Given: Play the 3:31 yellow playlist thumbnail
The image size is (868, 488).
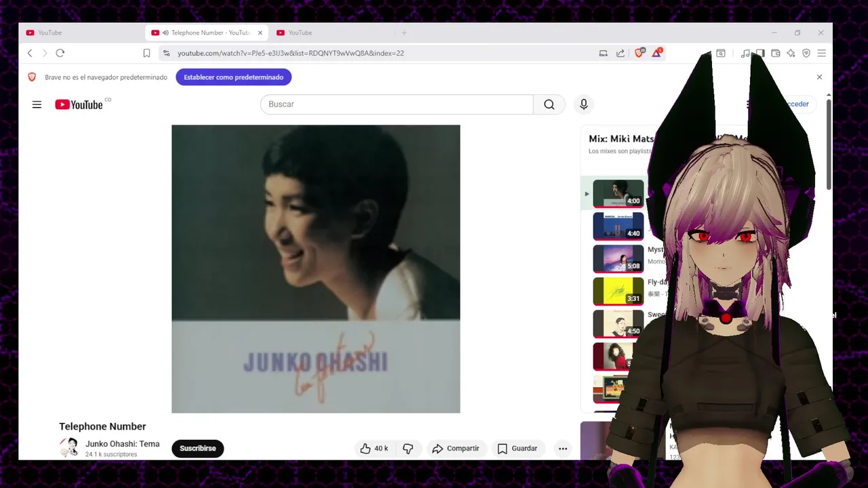Looking at the screenshot, I should (x=618, y=291).
